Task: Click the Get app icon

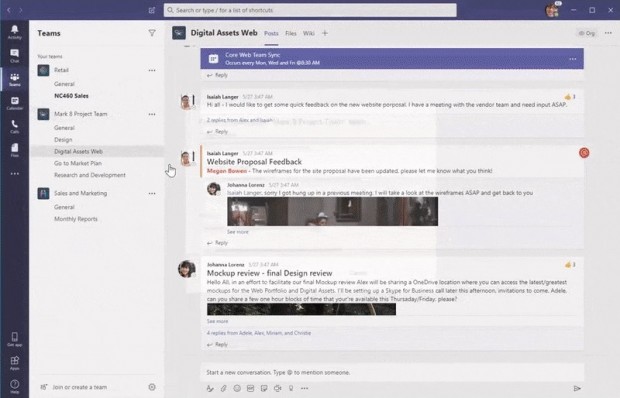Action: [15, 339]
